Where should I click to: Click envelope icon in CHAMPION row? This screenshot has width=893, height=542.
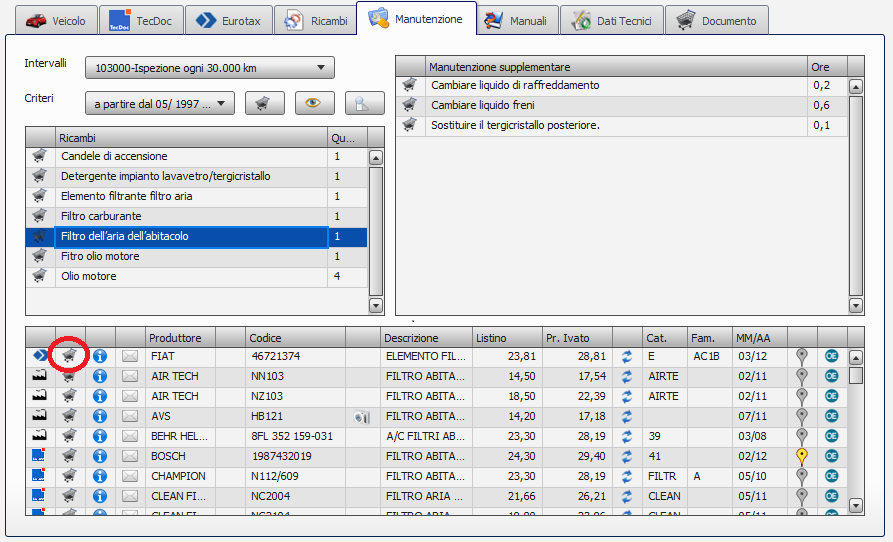(x=130, y=476)
